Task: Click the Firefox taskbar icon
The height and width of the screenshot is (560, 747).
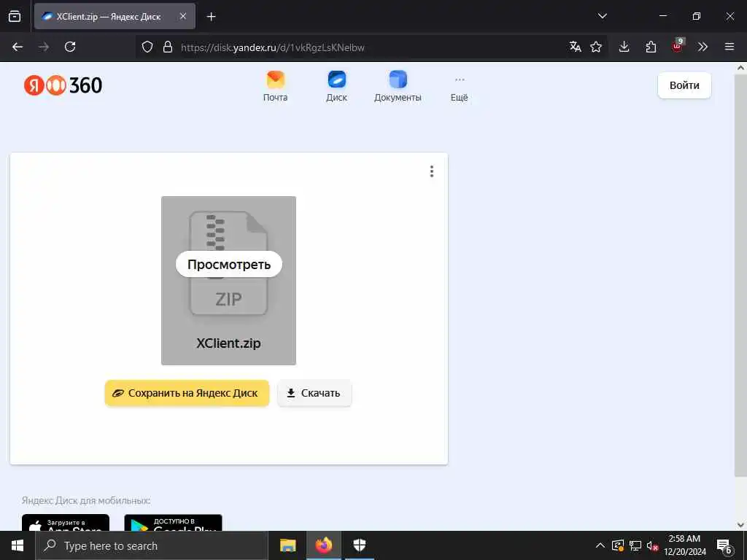Action: 323,545
